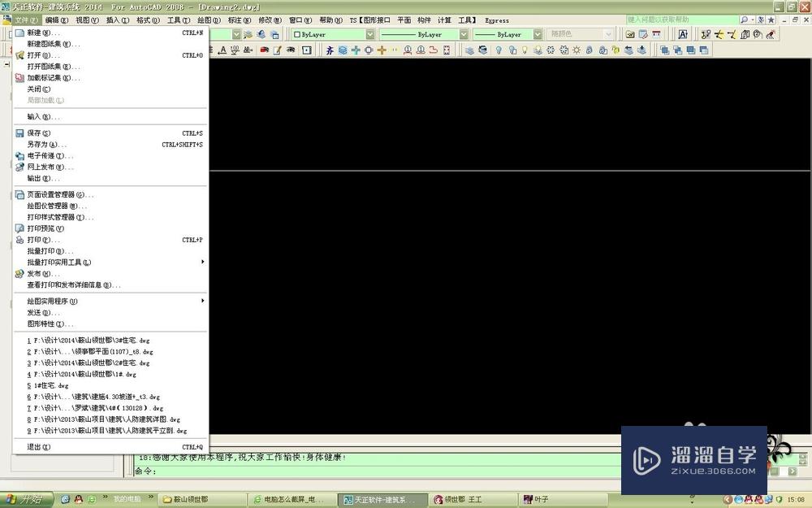Open the ByLayer lineweight dropdown
This screenshot has height=508, width=812.
[x=538, y=34]
